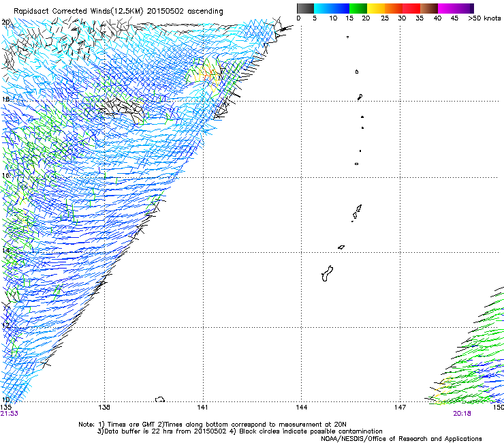Click the '144' longitude axis label
The image size is (504, 443).
tap(302, 408)
